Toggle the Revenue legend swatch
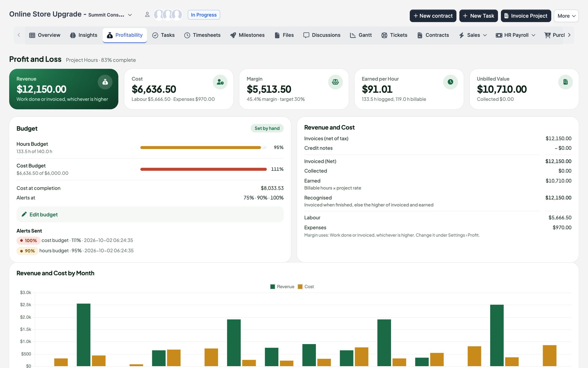588x368 pixels. coord(273,287)
